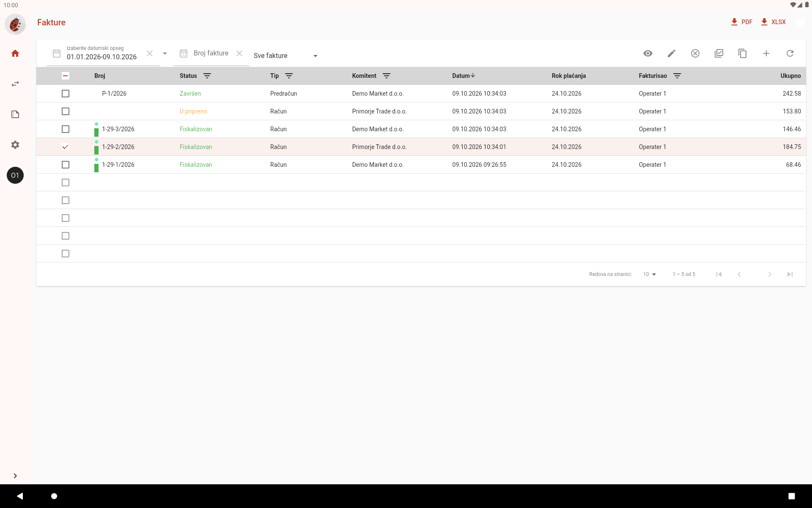Copy selected invoice with duplicate icon

743,53
